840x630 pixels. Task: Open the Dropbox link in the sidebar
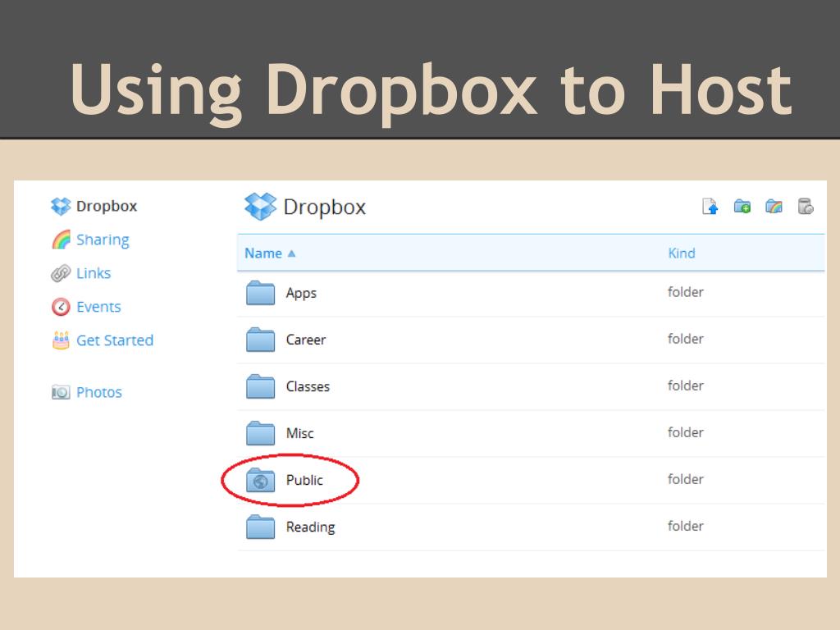click(x=107, y=206)
